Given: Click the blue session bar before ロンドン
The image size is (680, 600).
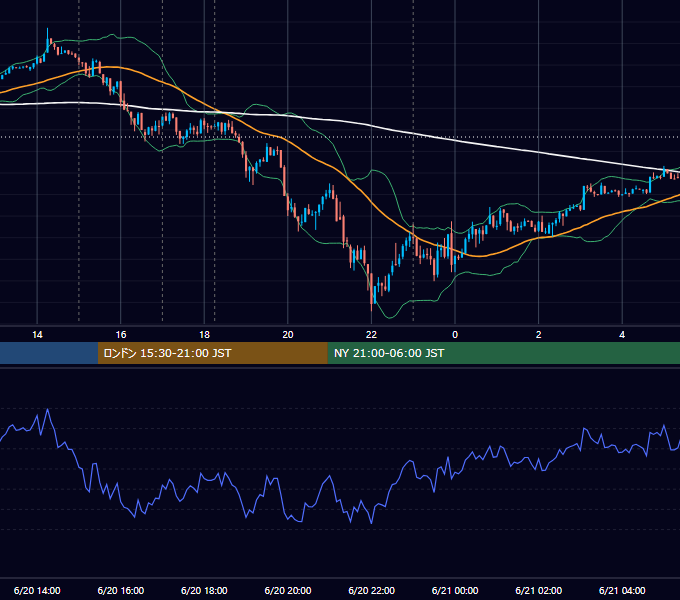Looking at the screenshot, I should 49,353.
